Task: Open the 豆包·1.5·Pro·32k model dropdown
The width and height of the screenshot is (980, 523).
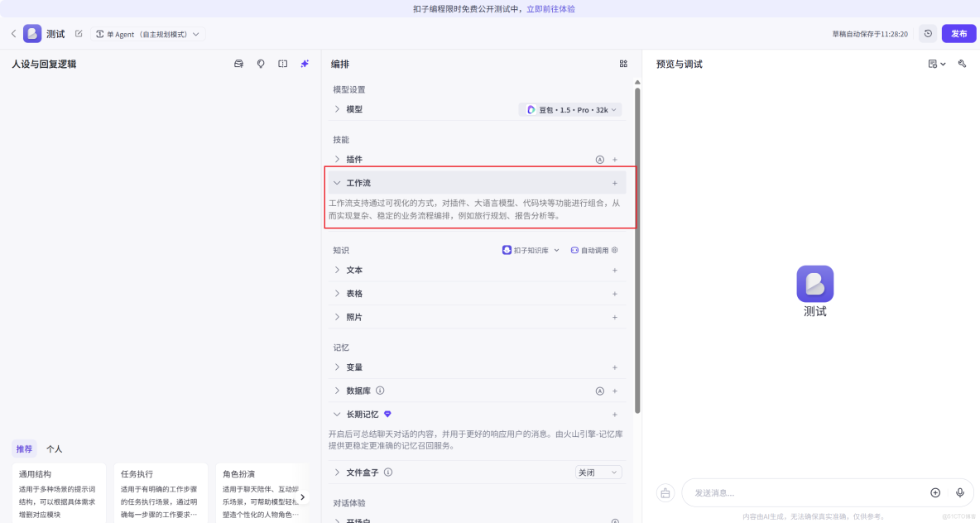Action: pyautogui.click(x=570, y=108)
